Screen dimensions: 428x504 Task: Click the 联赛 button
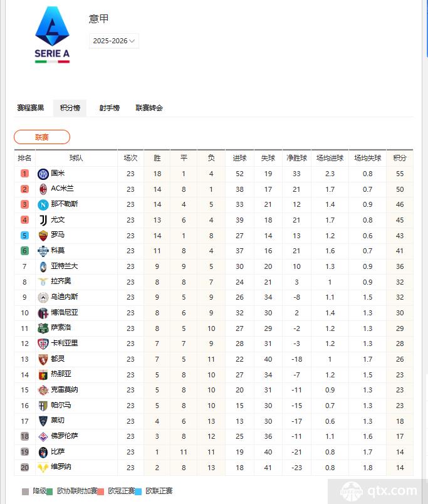(42, 137)
